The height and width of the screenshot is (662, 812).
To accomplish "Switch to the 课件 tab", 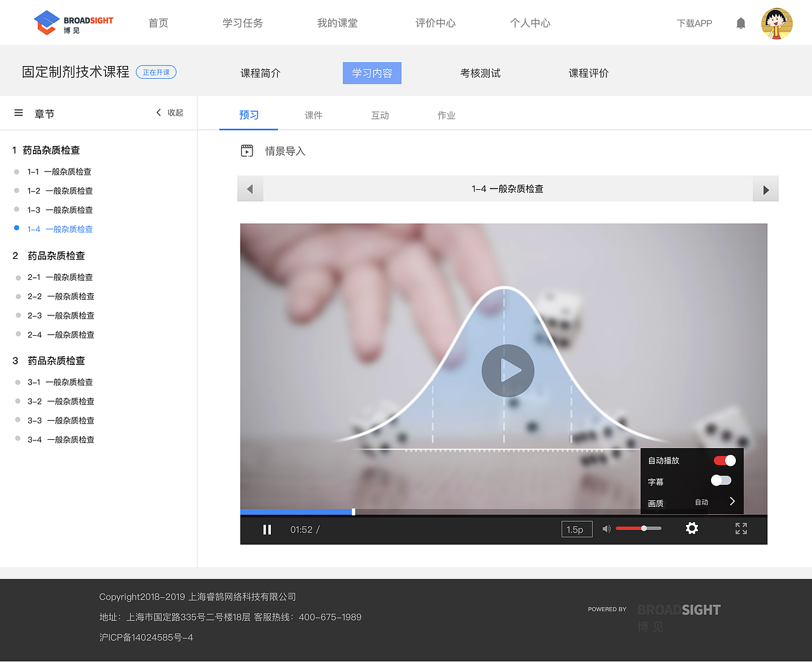I will point(313,115).
